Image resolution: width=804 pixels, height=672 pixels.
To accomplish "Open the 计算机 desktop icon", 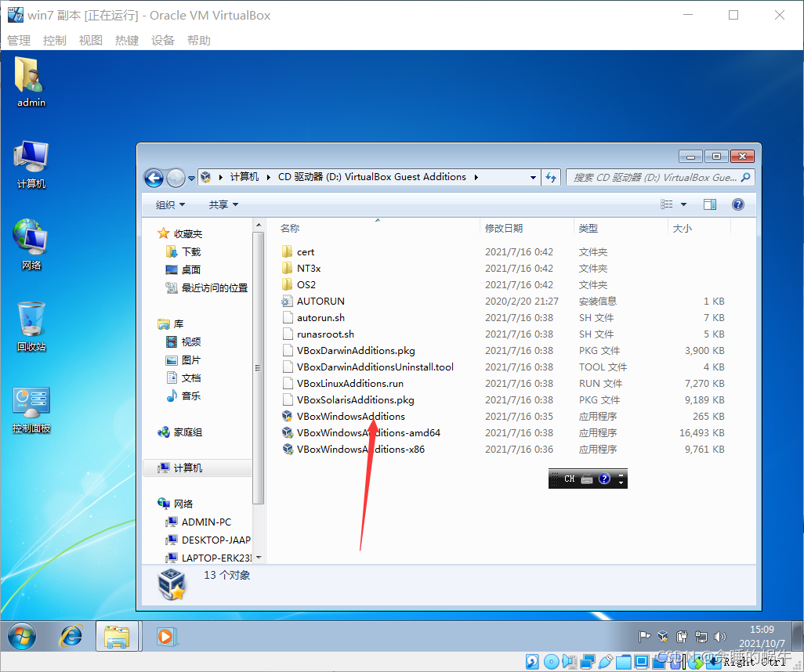I will click(x=31, y=164).
